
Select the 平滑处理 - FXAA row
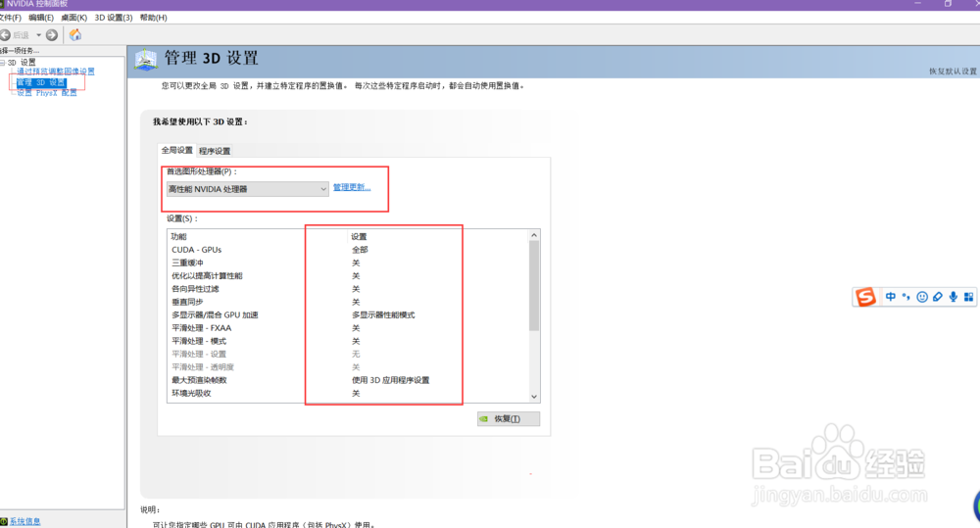pos(348,328)
